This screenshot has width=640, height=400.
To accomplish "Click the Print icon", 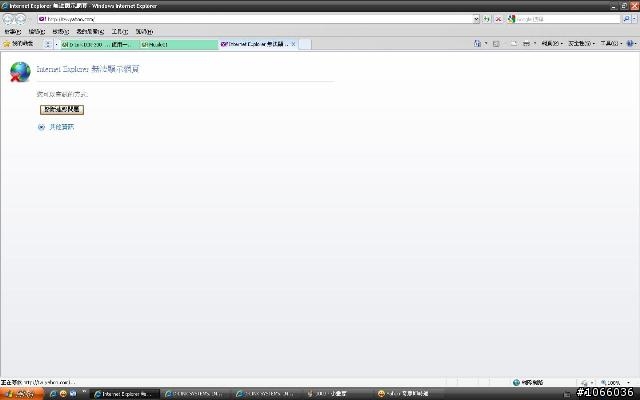I will tap(527, 43).
